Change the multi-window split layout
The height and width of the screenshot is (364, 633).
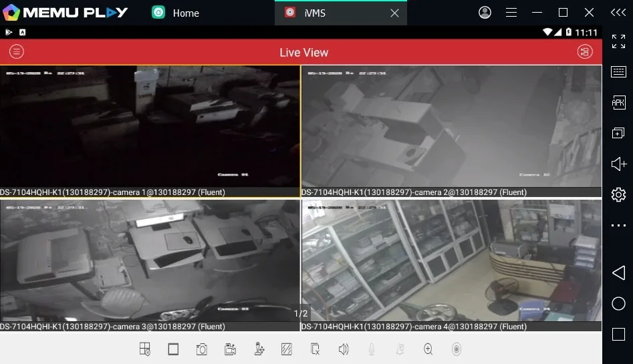coord(144,349)
